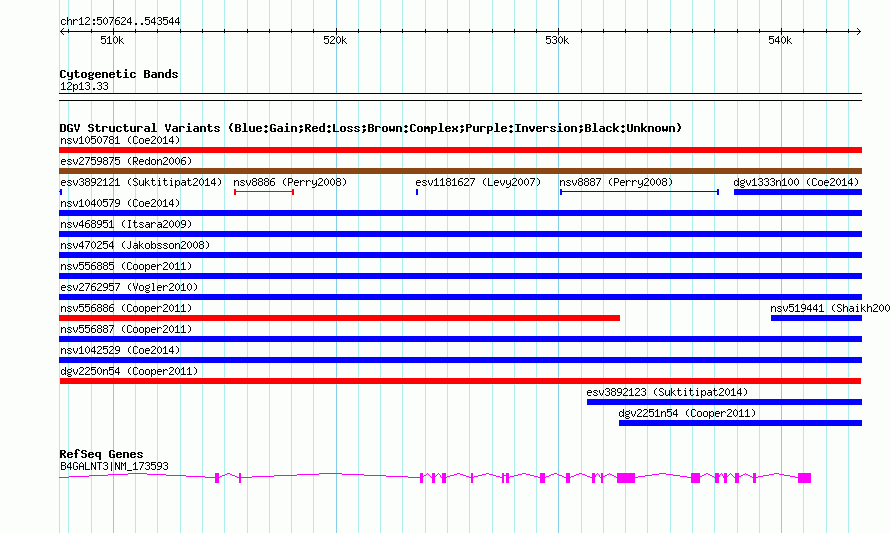Select the blue esv3892123 gain bar

click(724, 402)
